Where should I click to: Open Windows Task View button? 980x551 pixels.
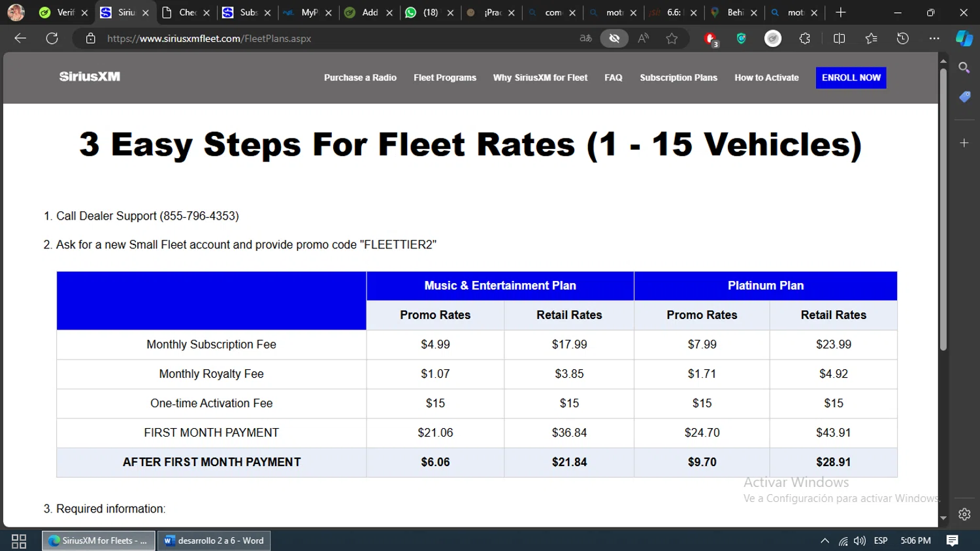coord(19,541)
